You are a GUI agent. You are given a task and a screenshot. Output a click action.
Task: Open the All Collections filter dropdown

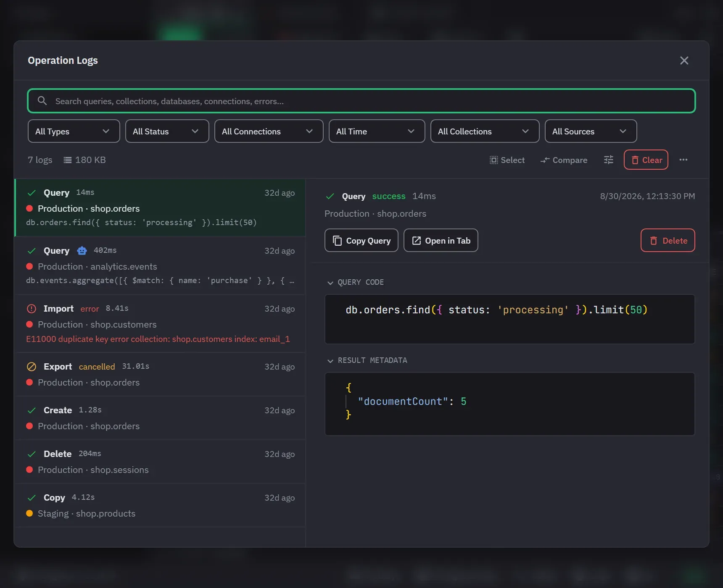(x=485, y=131)
